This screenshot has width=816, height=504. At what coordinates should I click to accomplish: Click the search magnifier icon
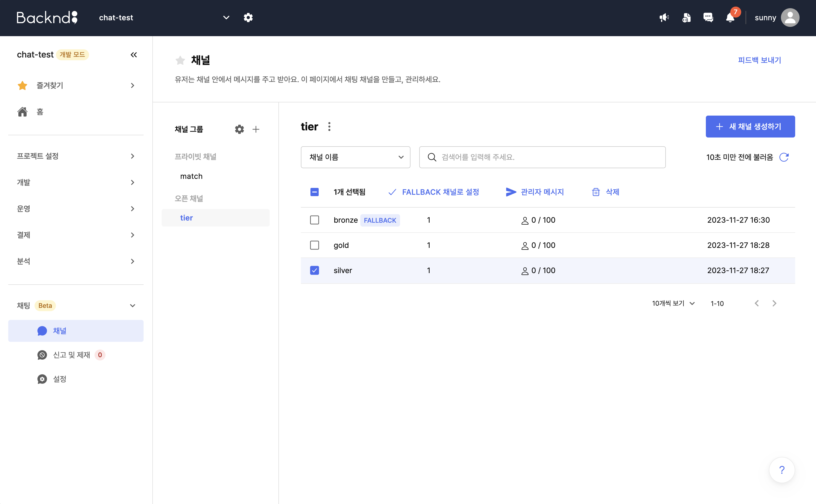pos(432,157)
